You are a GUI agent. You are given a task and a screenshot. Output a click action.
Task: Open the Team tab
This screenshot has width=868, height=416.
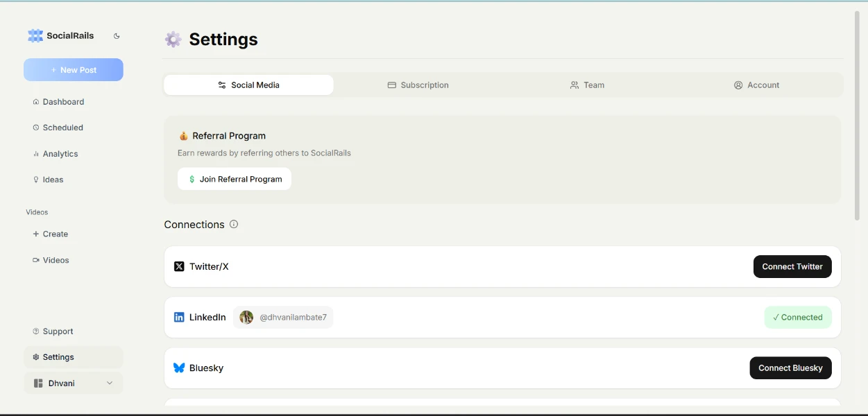[587, 85]
